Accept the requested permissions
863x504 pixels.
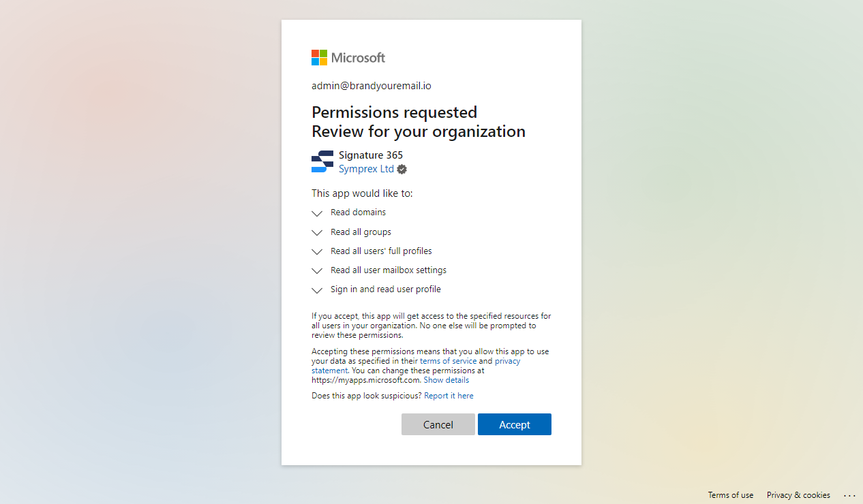click(x=515, y=424)
